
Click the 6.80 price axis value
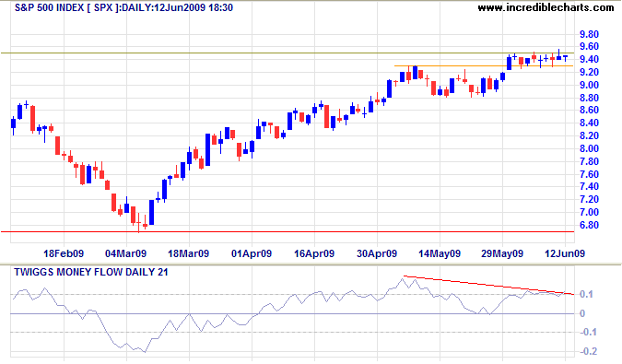589,225
